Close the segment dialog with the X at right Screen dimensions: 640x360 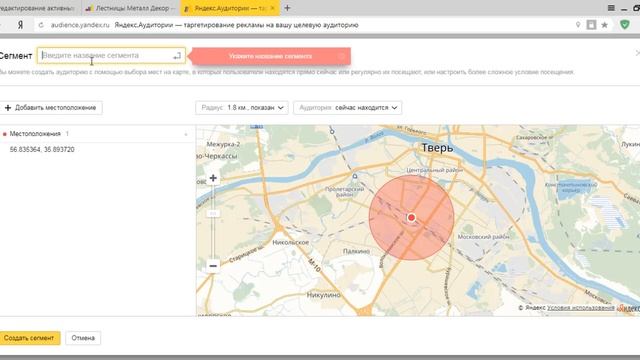[x=637, y=53]
